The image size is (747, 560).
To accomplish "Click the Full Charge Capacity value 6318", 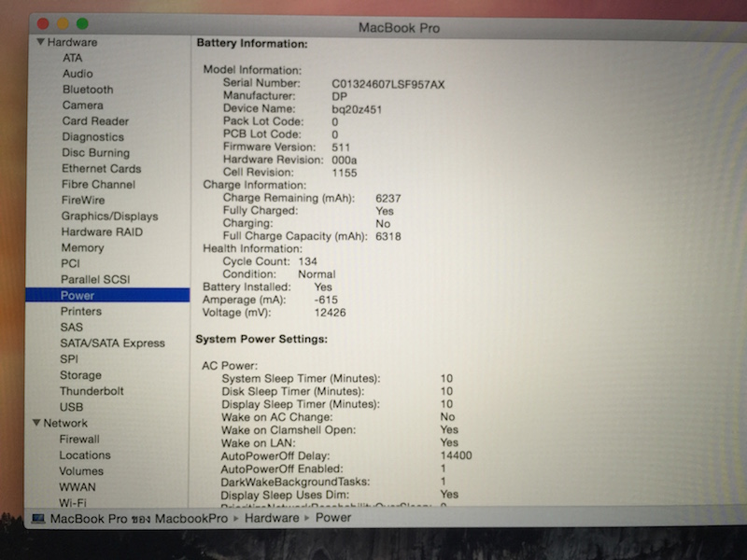I will click(x=388, y=236).
